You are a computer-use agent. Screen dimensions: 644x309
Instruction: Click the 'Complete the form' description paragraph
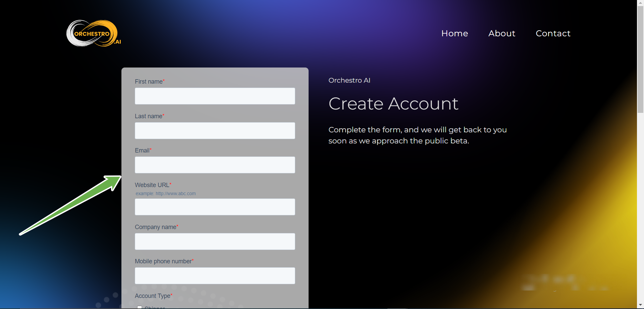[418, 135]
